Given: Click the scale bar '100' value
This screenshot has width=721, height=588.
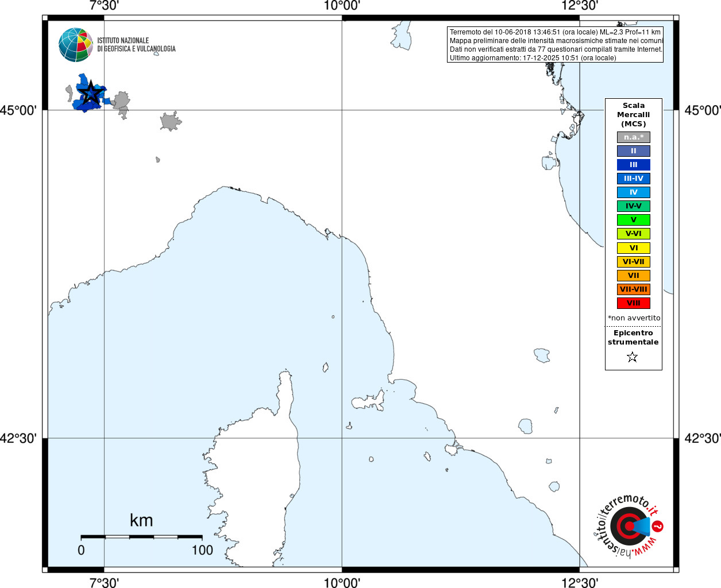Looking at the screenshot, I should (202, 550).
